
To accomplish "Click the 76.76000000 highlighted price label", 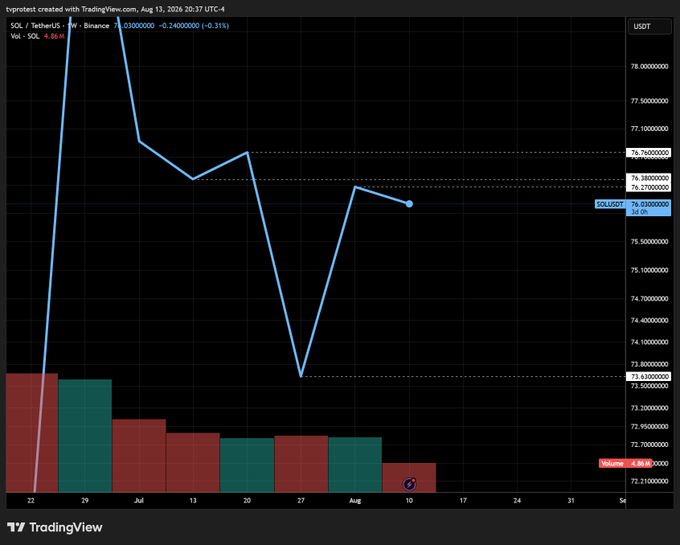I will coord(649,153).
